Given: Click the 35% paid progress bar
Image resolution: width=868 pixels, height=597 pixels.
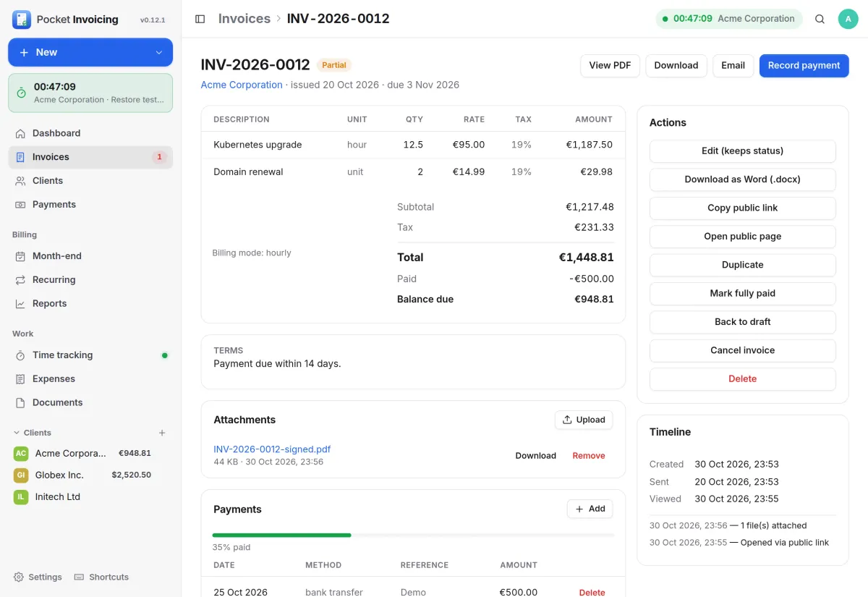Looking at the screenshot, I should coord(413,535).
